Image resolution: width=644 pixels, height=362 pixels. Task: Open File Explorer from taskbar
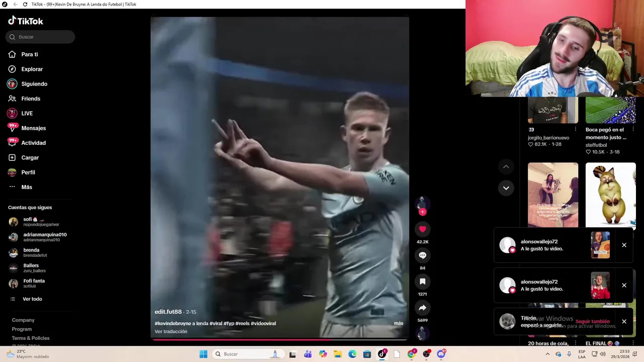pyautogui.click(x=338, y=354)
